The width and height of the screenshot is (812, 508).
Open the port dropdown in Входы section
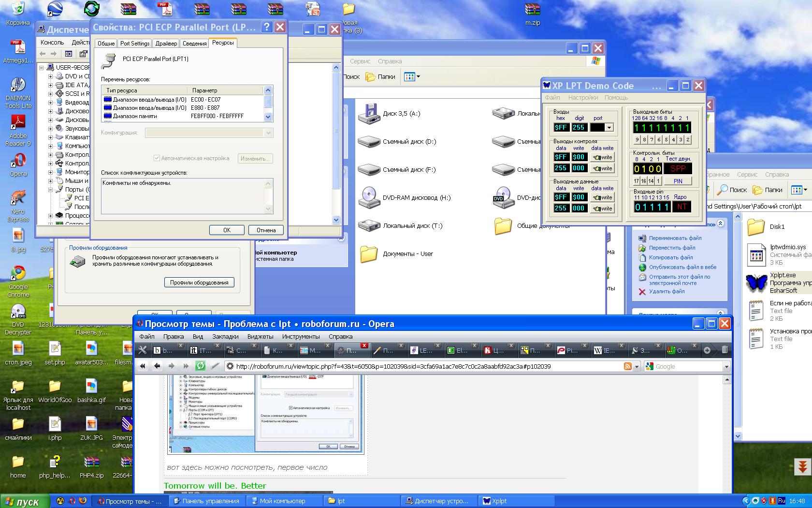coord(609,128)
